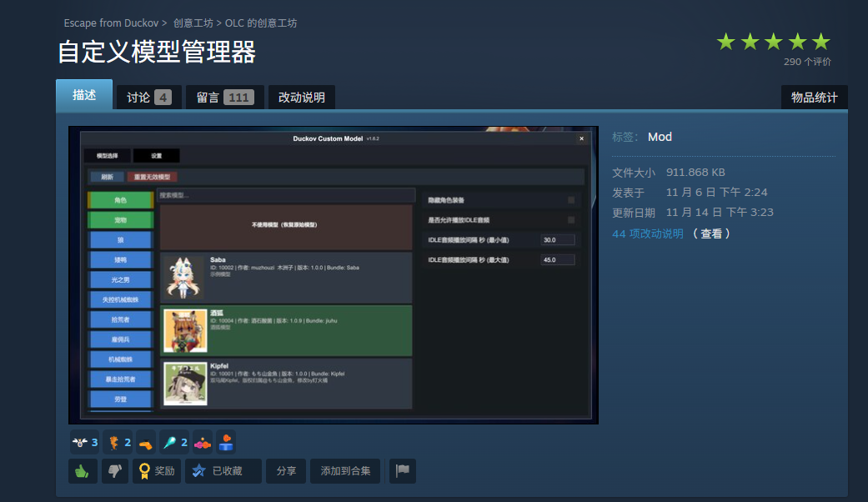Viewport: 868px width, 502px height.
Task: Open the 44 项改动说明 link
Action: tap(647, 233)
